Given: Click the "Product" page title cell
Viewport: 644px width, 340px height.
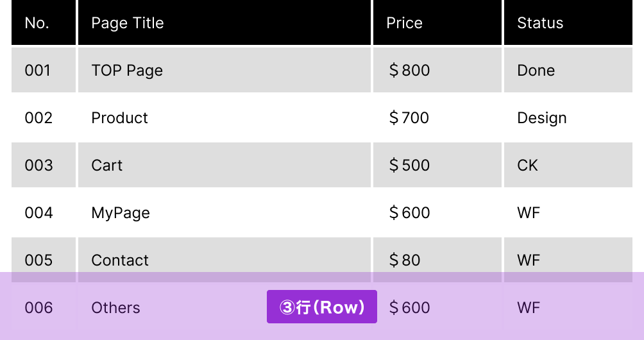Looking at the screenshot, I should (120, 118).
